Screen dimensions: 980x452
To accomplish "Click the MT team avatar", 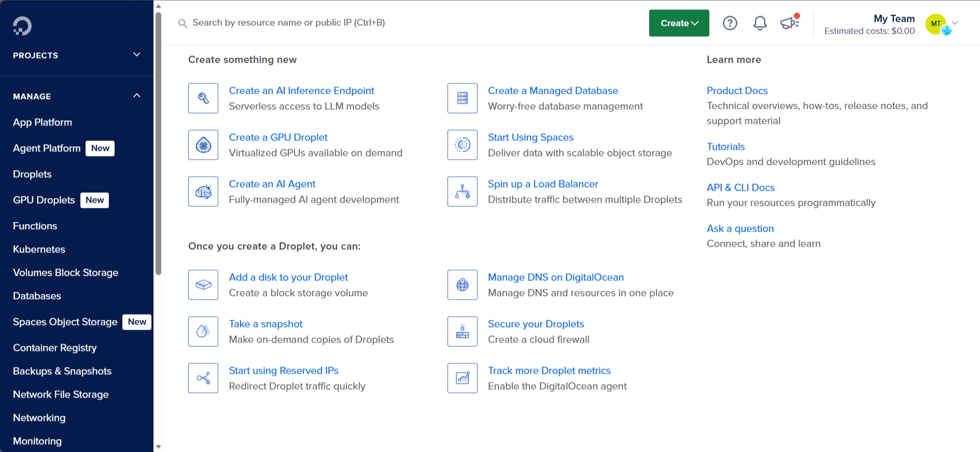I will [936, 23].
